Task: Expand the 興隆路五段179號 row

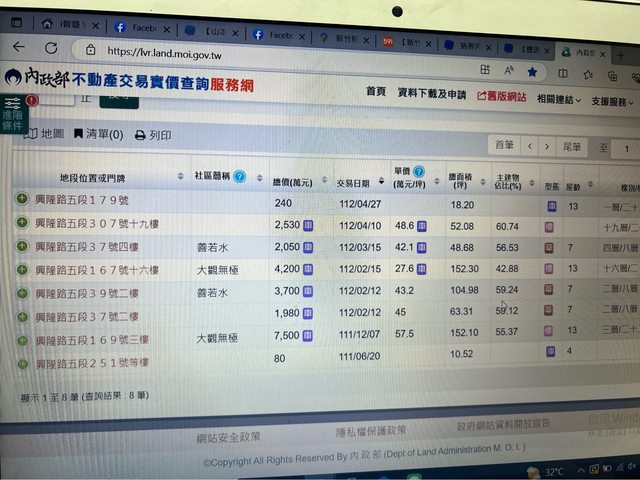Action: pos(22,200)
